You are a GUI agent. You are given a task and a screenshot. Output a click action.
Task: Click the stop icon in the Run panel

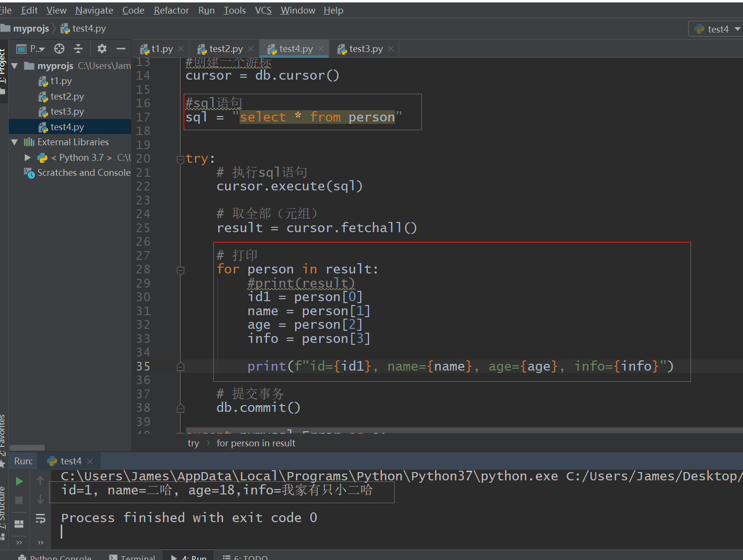(18, 500)
